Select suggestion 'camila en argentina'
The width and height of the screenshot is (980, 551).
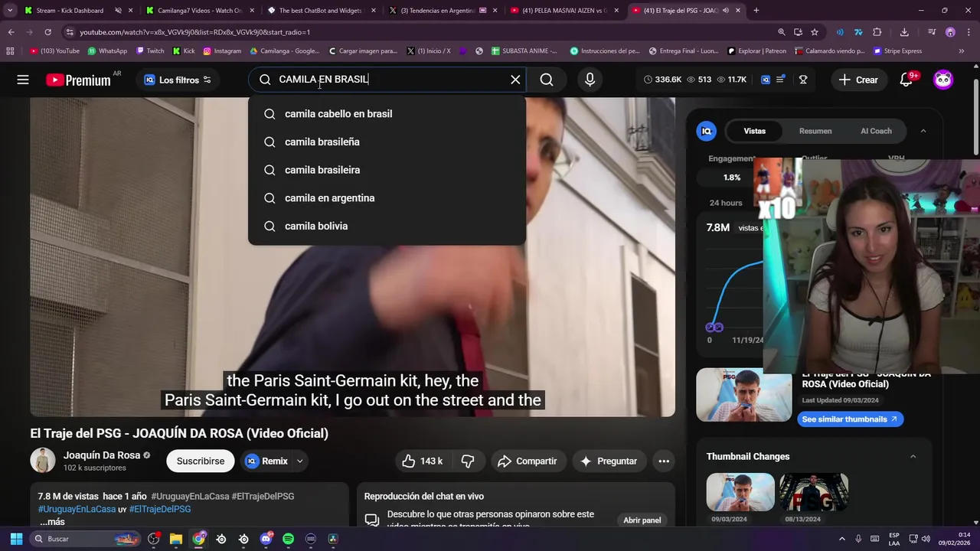click(387, 198)
